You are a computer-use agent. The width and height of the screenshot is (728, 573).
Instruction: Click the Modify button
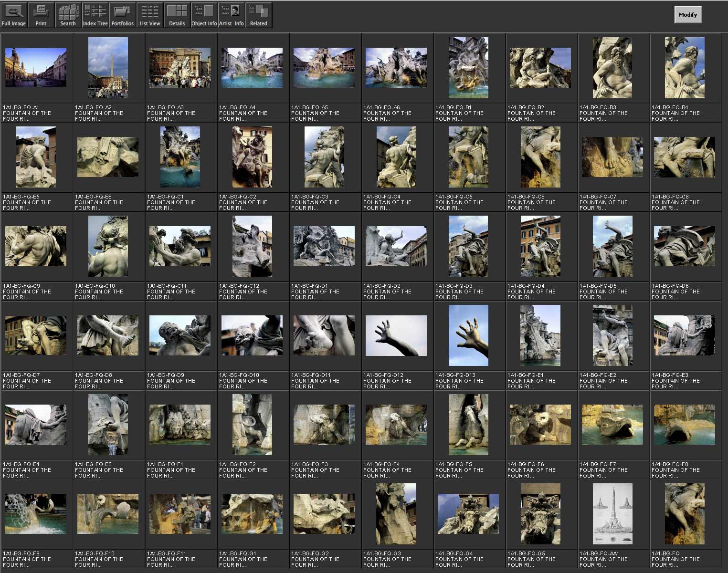click(688, 15)
